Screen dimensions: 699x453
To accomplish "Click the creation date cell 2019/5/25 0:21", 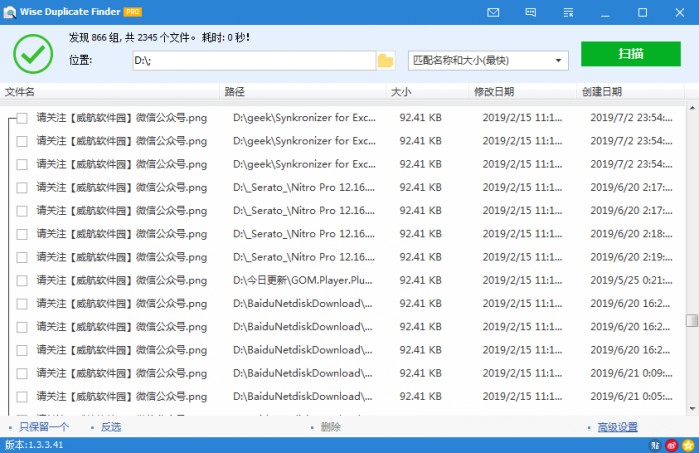I will 631,280.
